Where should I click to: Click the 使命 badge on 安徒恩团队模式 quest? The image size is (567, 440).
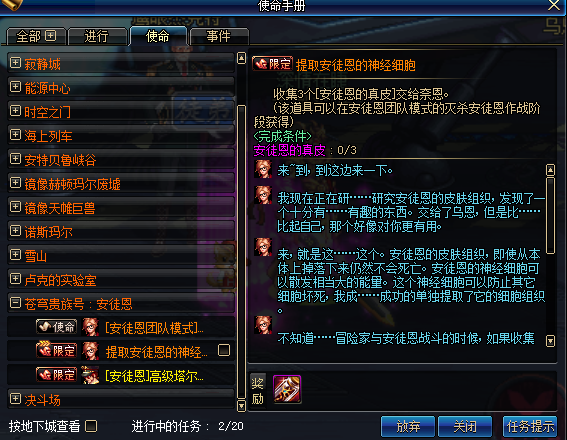(56, 327)
